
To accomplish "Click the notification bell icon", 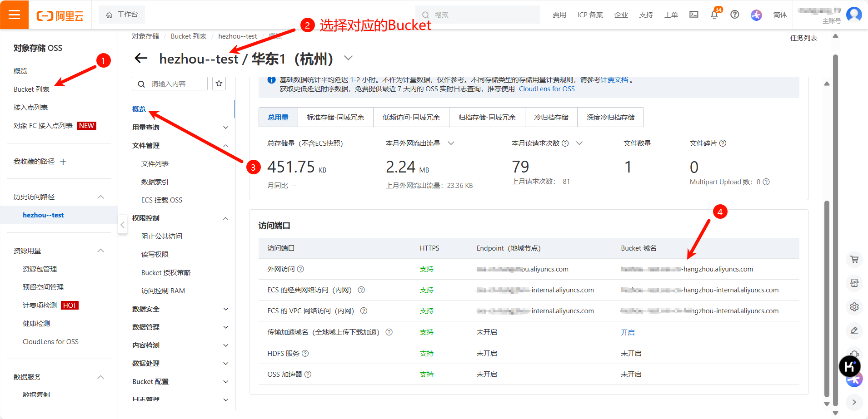I will (x=714, y=15).
